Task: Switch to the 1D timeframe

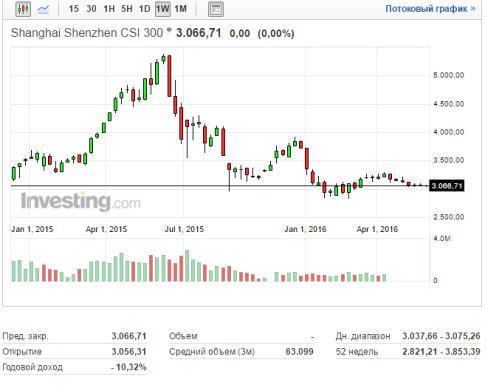Action: pos(145,9)
